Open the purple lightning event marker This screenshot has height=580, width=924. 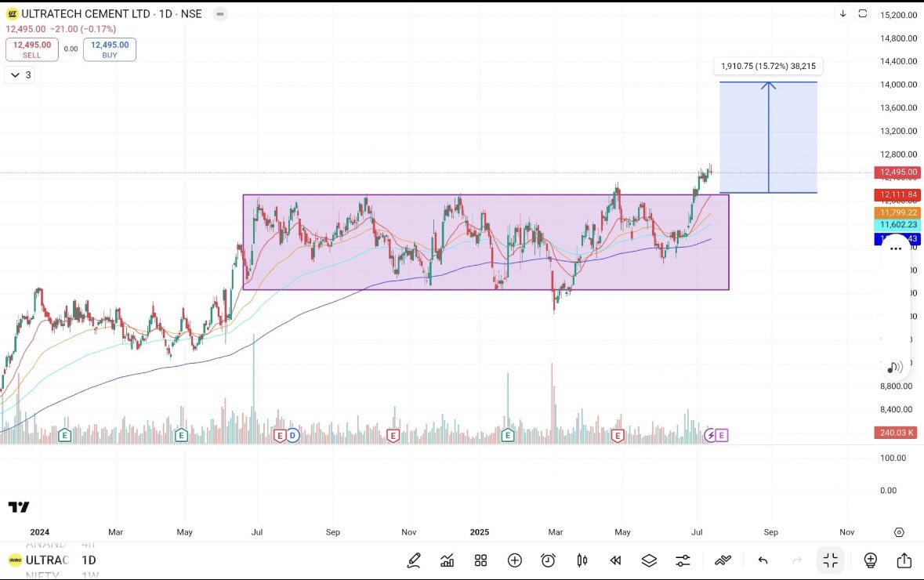[x=710, y=436]
